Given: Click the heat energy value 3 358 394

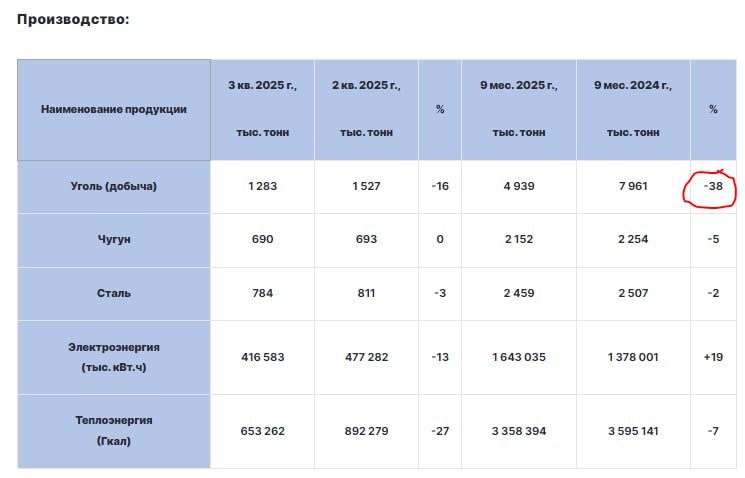Looking at the screenshot, I should 519,431.
